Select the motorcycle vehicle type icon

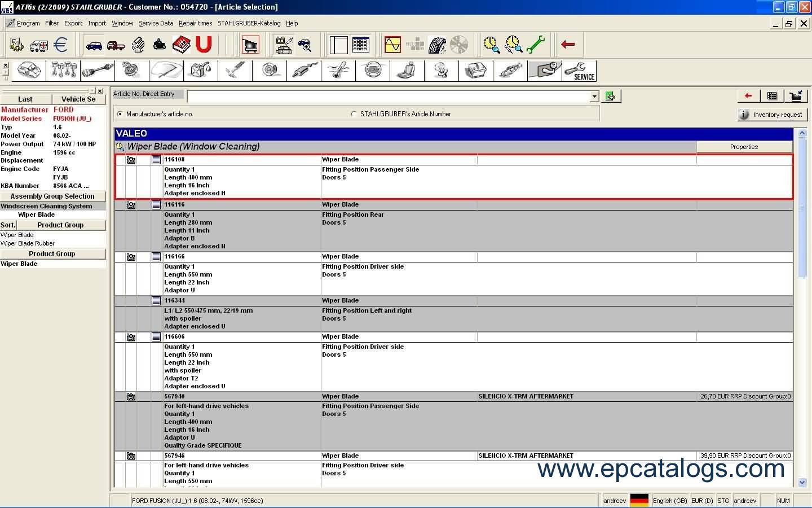click(x=160, y=45)
